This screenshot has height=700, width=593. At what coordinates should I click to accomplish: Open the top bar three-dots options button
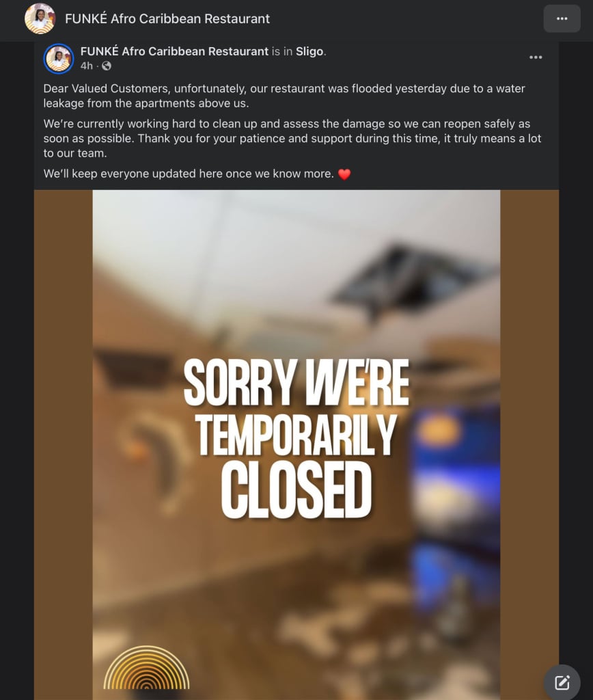[562, 18]
